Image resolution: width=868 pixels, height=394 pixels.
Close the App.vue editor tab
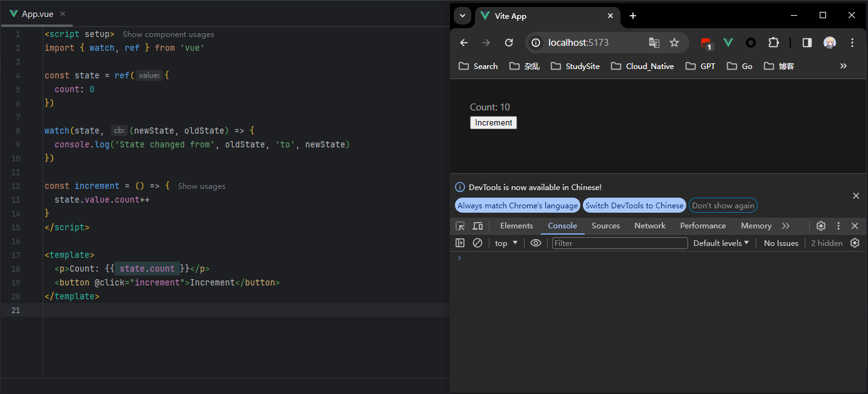pos(63,14)
